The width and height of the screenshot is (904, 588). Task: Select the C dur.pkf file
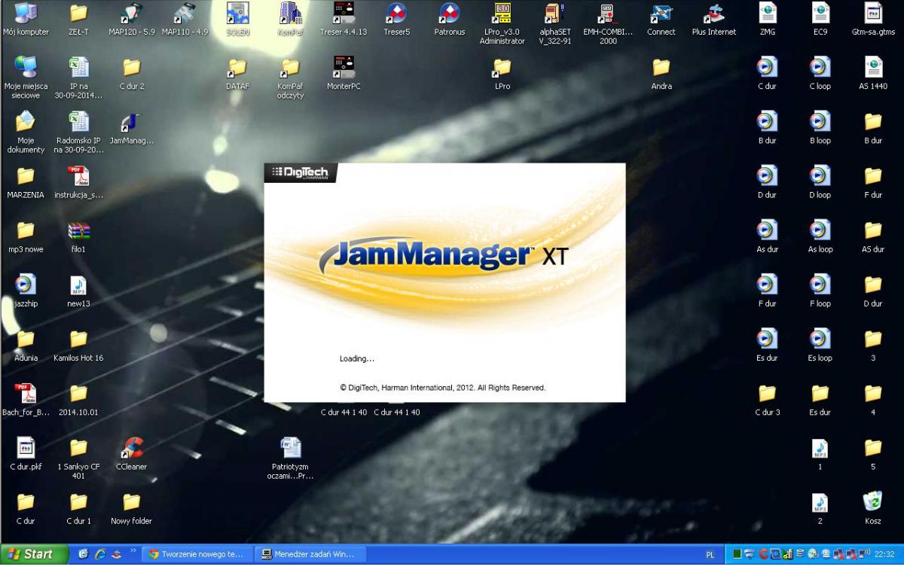click(x=26, y=453)
